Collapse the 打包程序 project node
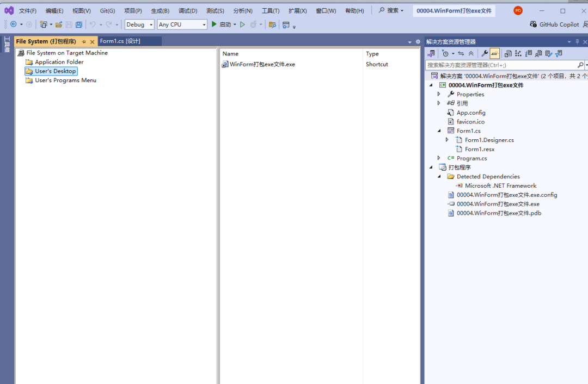Screen dimensions: 588x384 tap(431, 167)
